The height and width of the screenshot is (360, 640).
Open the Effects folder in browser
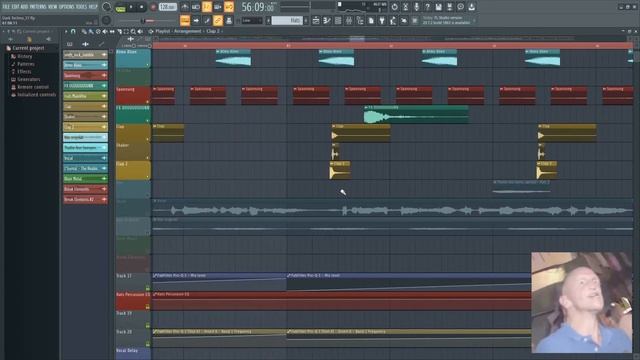click(24, 71)
